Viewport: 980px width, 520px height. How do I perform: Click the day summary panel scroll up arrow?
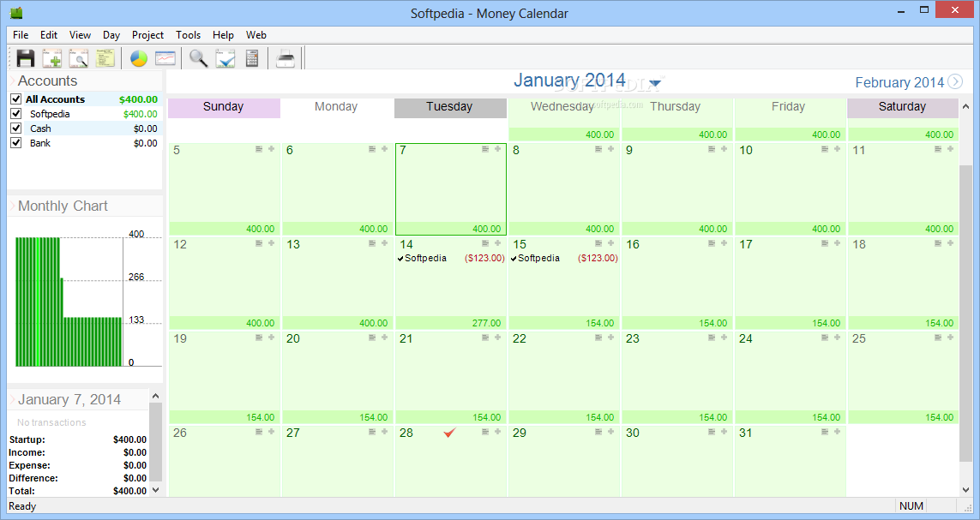[x=156, y=396]
